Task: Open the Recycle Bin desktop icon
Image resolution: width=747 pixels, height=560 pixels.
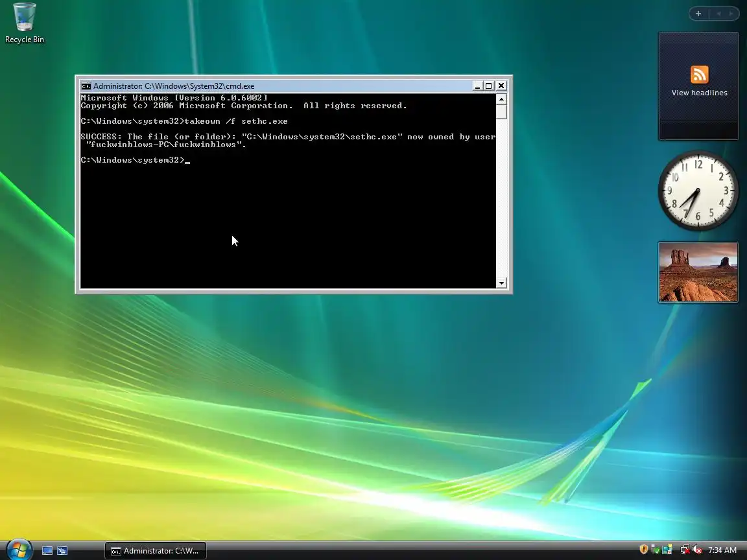Action: coord(24,23)
